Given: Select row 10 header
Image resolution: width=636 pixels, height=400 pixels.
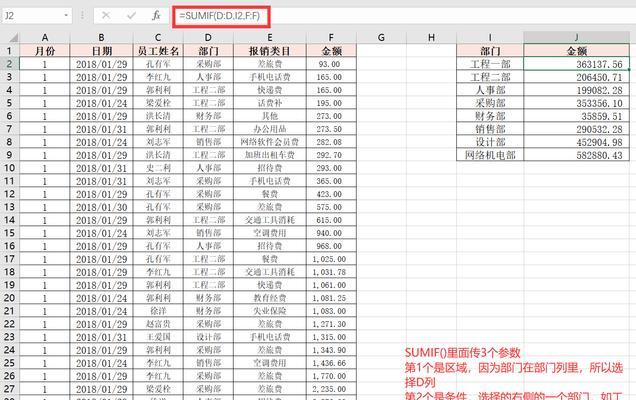Looking at the screenshot, I should click(9, 168).
